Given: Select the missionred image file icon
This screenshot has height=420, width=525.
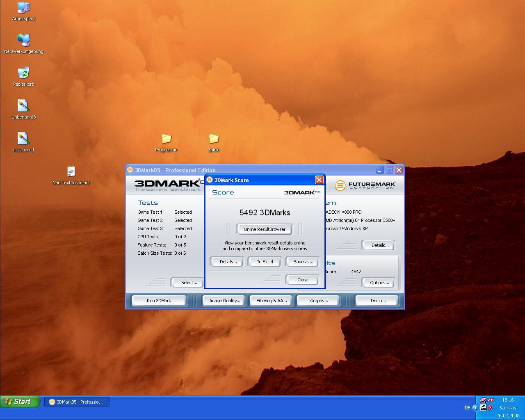Looking at the screenshot, I should tap(24, 142).
